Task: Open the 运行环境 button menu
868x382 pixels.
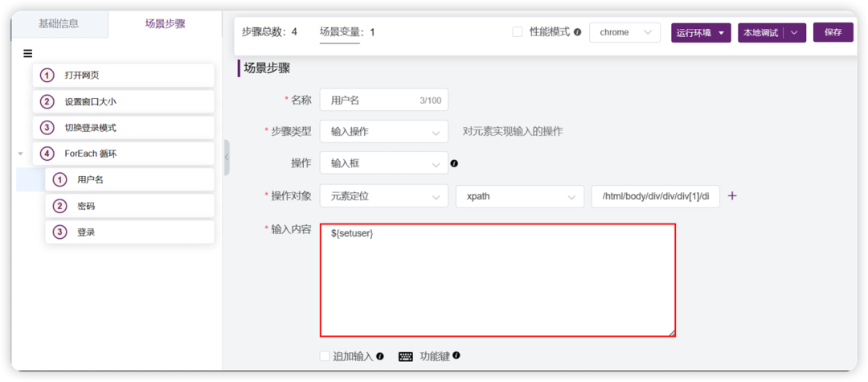Action: coord(701,33)
